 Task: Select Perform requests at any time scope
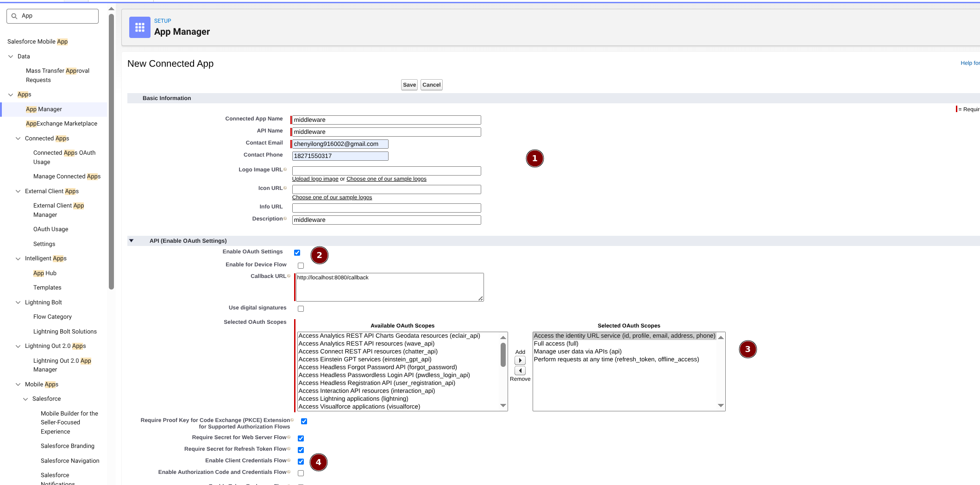coord(616,359)
